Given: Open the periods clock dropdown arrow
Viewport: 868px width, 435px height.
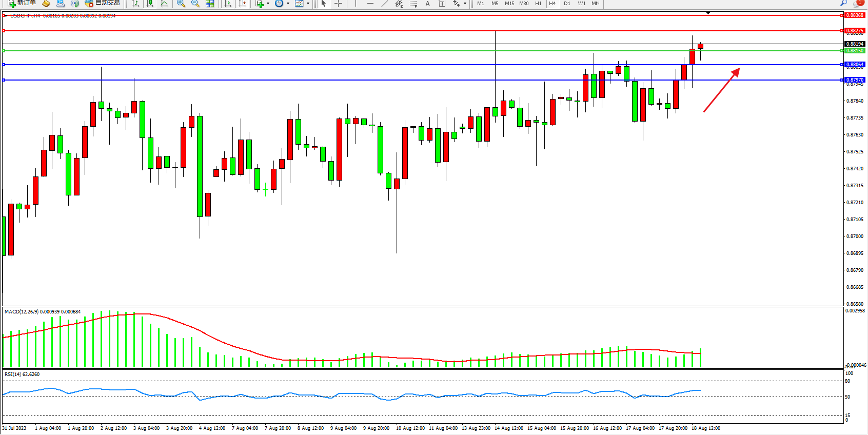Looking at the screenshot, I should [x=288, y=4].
